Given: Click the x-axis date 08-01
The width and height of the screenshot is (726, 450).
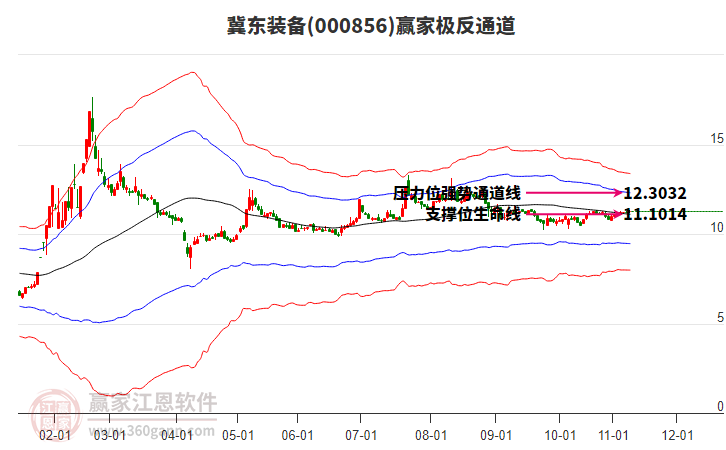Looking at the screenshot, I should coord(431,436).
